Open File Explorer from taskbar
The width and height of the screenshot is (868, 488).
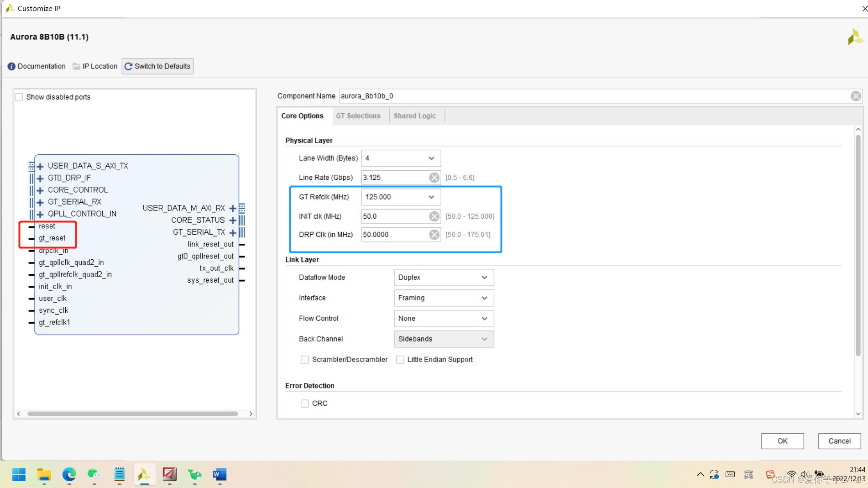click(x=44, y=475)
